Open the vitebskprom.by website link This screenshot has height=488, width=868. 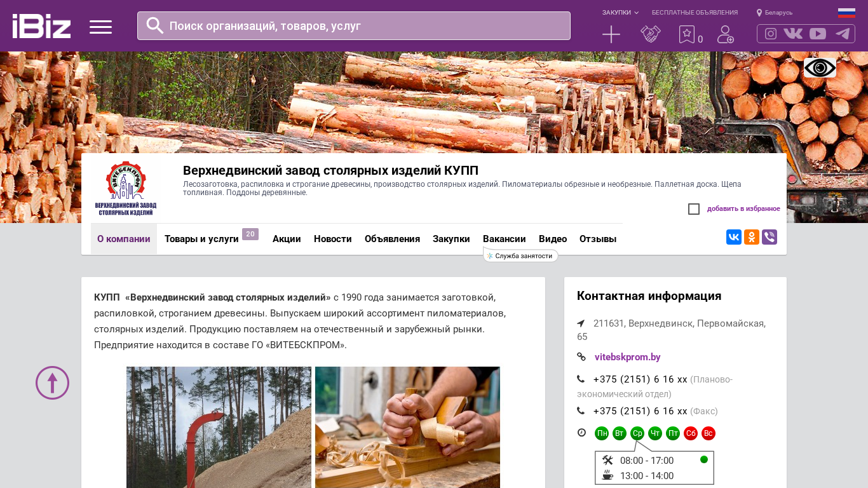(x=628, y=357)
